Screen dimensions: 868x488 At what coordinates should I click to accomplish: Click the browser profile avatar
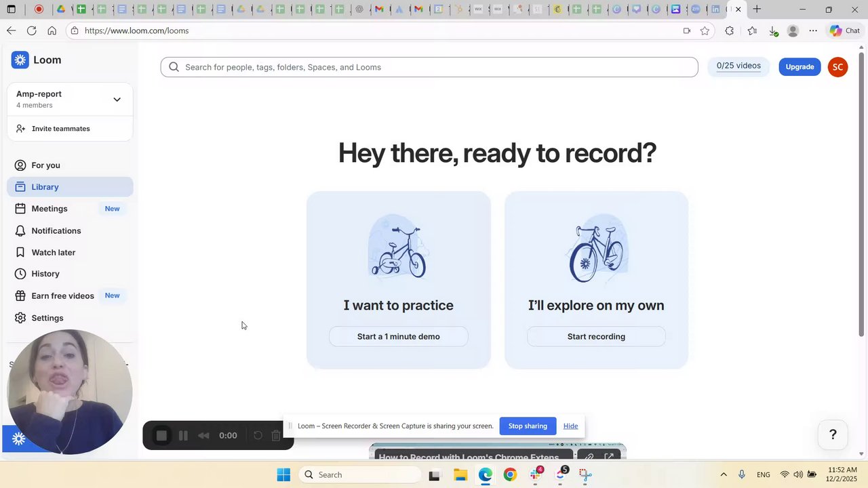(793, 30)
